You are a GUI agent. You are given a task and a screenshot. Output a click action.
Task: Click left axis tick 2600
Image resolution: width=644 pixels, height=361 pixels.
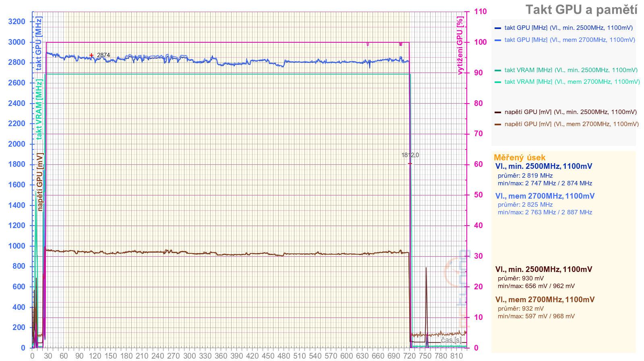pos(17,83)
